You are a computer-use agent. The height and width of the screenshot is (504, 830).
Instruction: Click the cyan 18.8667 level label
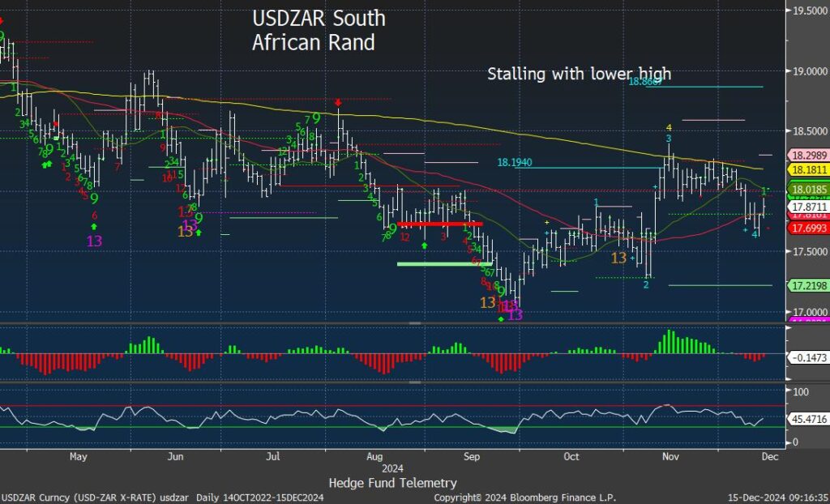pyautogui.click(x=650, y=82)
